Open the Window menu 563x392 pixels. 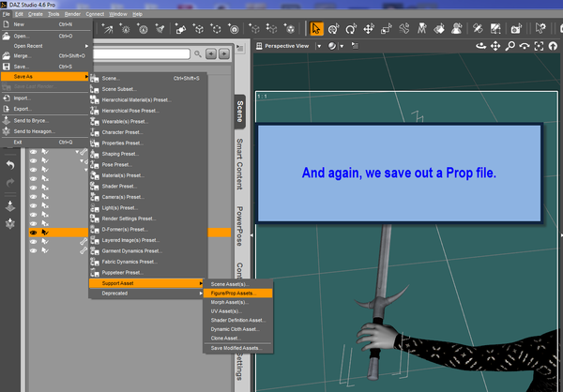tap(118, 14)
